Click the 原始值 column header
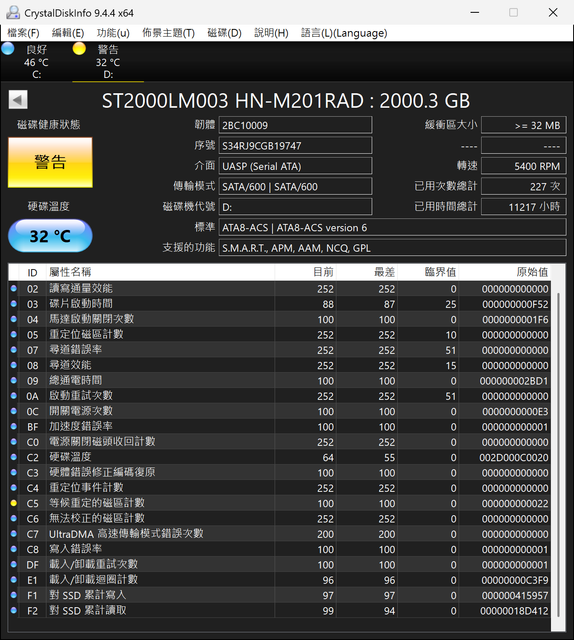Screen dimensions: 574x640 (x=505, y=272)
